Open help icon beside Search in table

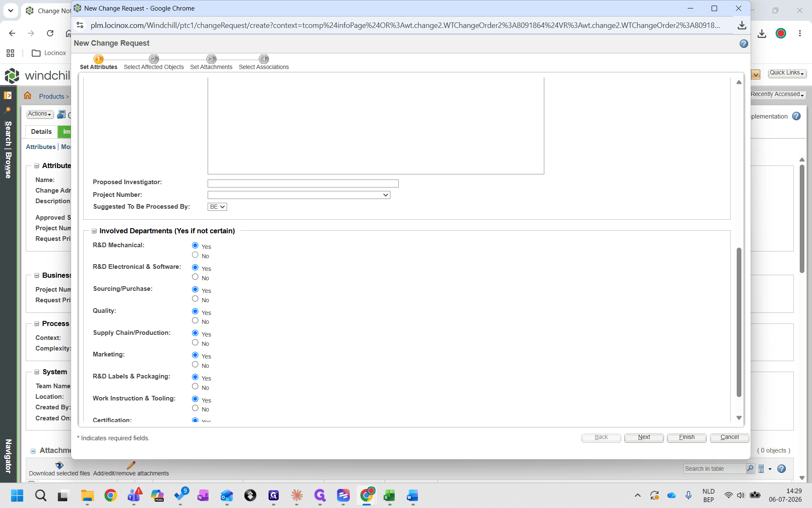pyautogui.click(x=782, y=469)
